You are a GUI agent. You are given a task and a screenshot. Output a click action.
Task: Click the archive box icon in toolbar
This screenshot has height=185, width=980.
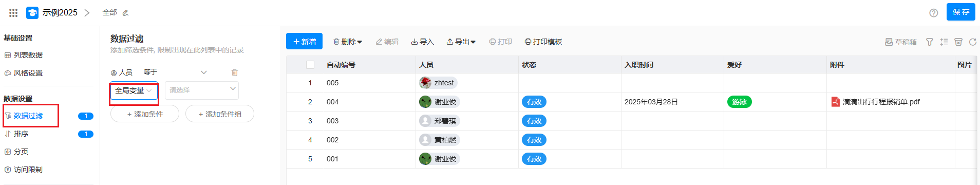pyautogui.click(x=958, y=42)
